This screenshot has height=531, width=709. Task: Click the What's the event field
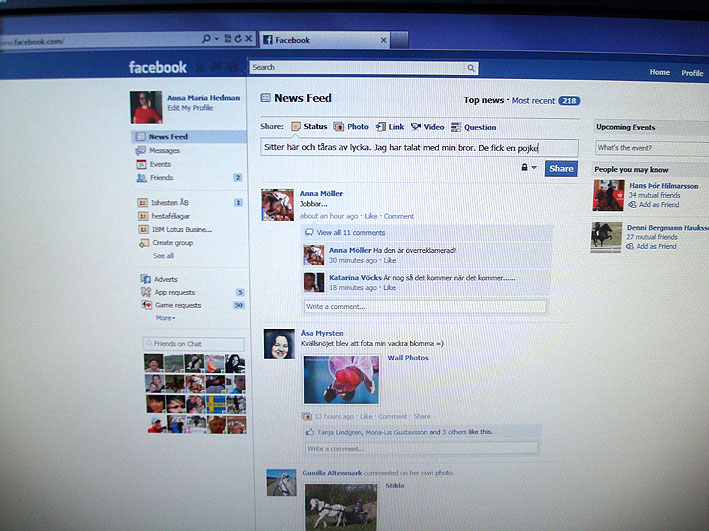(652, 148)
